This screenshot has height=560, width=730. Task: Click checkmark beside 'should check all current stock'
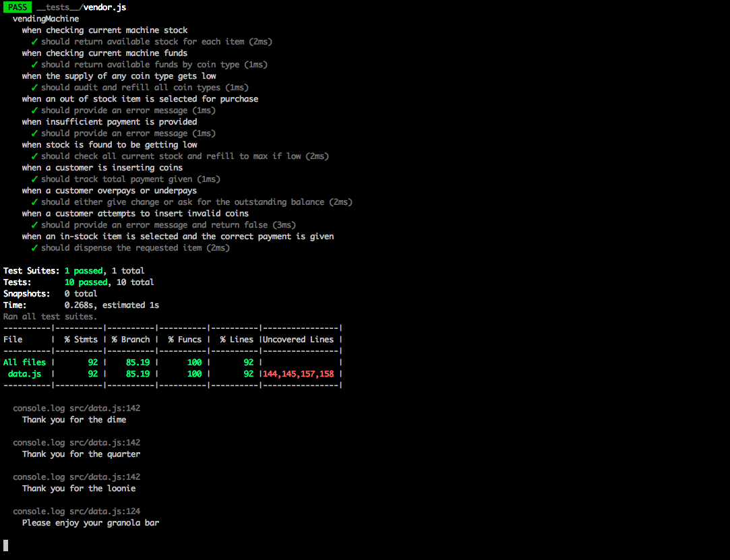point(34,156)
